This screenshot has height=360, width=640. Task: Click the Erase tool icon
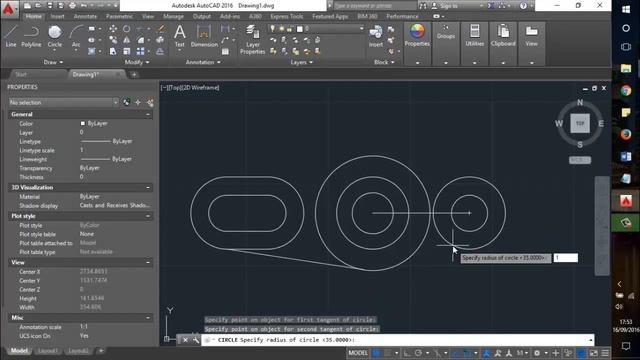click(160, 29)
